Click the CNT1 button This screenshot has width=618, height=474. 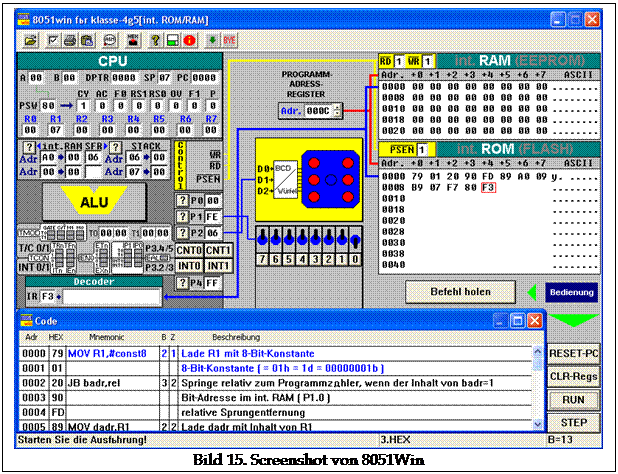click(x=218, y=250)
